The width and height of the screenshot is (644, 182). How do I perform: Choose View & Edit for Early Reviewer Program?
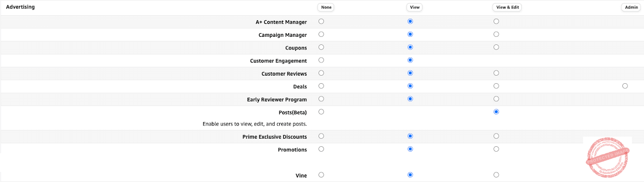496,99
